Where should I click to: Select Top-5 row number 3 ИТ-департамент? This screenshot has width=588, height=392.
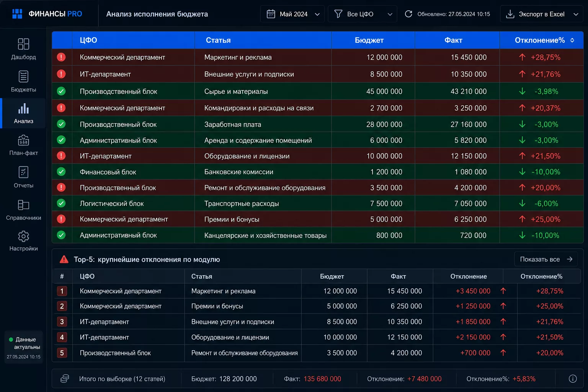click(x=317, y=322)
